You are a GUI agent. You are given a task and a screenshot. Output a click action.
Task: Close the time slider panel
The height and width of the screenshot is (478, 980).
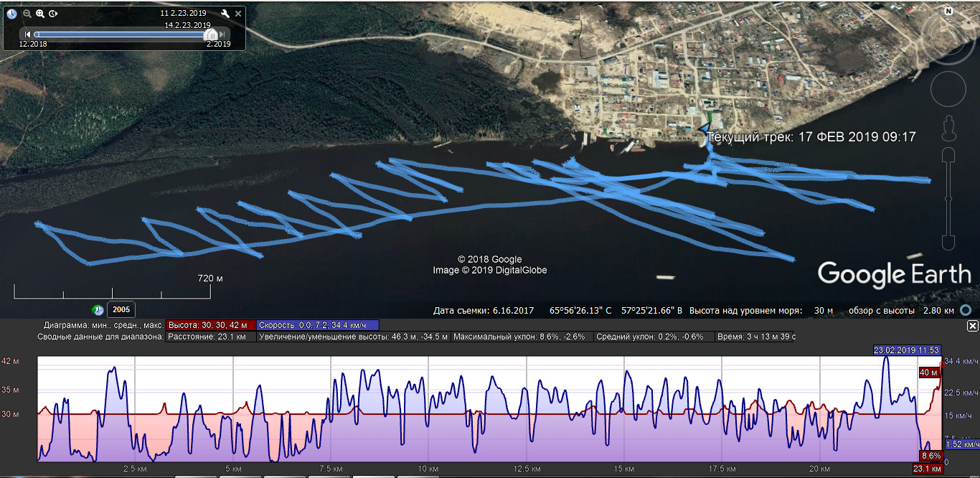[238, 14]
